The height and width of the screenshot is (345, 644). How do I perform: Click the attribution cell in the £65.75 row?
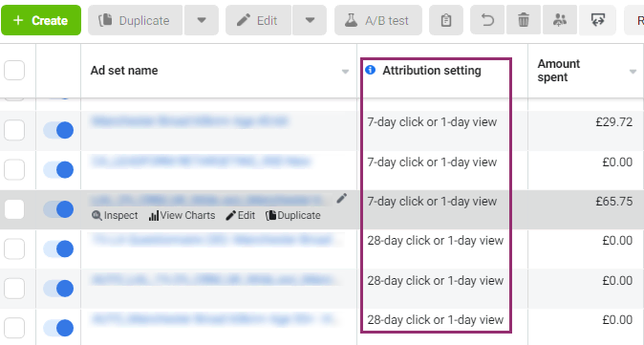coord(432,202)
